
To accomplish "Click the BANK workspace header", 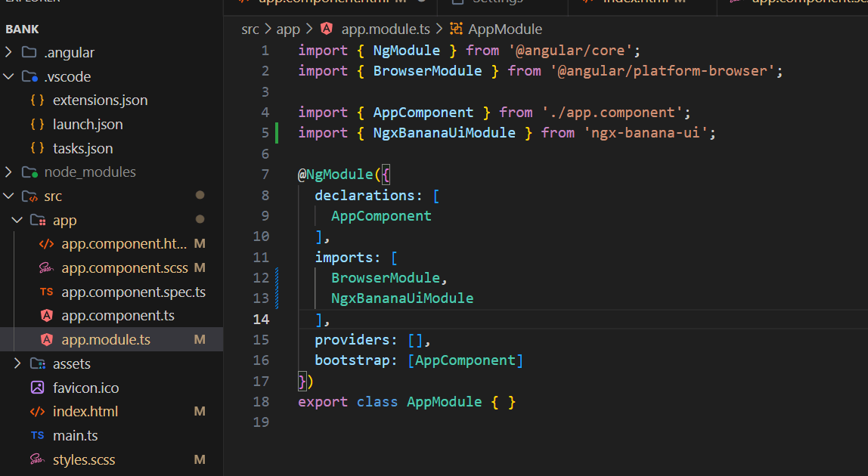I will [22, 29].
